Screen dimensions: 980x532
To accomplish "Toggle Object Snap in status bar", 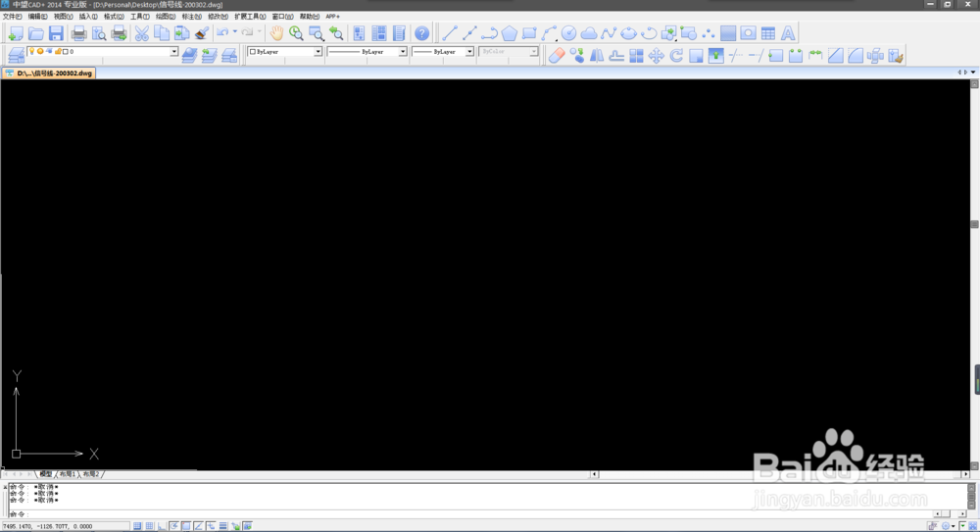I will point(186,526).
